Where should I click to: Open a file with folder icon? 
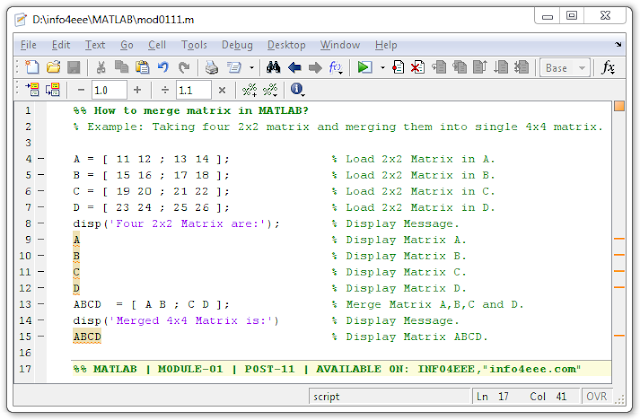pyautogui.click(x=53, y=67)
